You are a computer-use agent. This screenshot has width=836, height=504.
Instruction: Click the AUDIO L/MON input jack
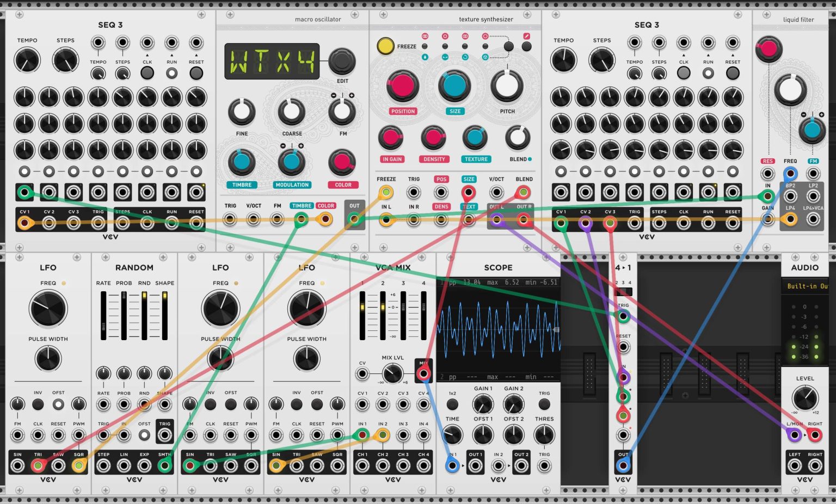[x=795, y=435]
